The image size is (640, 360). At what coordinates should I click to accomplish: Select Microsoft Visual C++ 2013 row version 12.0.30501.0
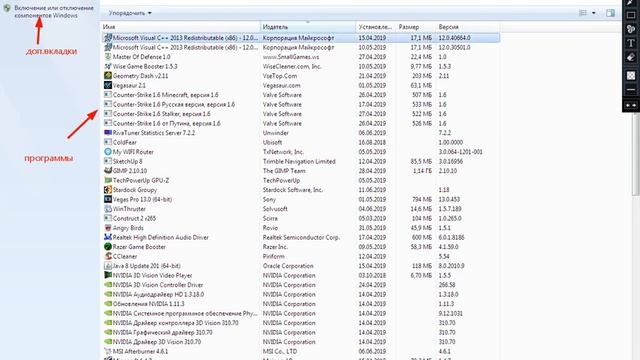tap(300, 47)
